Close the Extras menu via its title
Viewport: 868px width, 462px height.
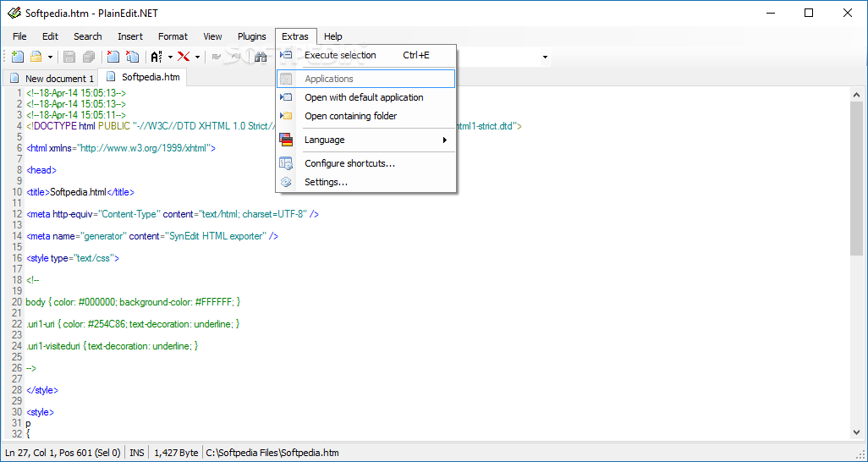coord(295,36)
